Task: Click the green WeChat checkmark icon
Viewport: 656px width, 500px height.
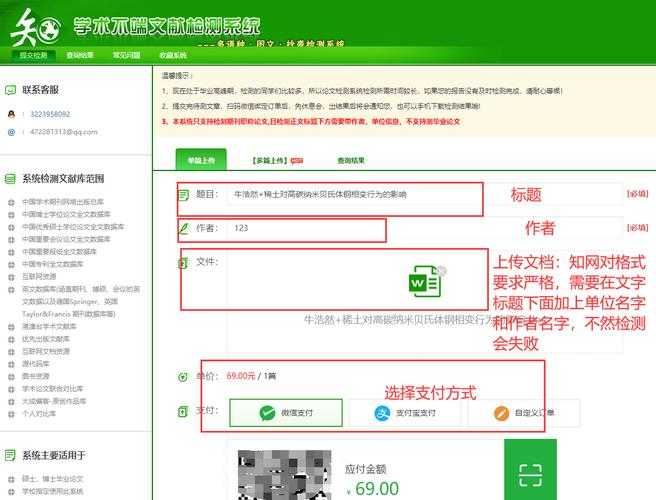Action: pos(267,413)
